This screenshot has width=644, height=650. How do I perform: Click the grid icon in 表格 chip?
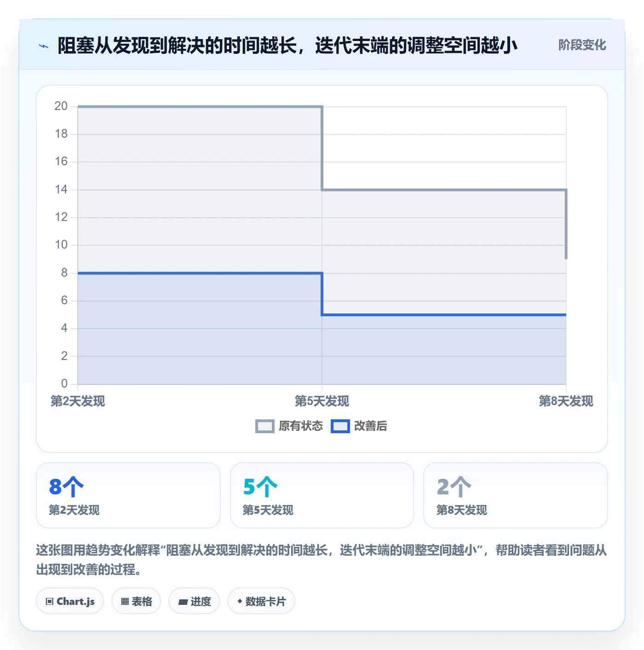pyautogui.click(x=125, y=602)
